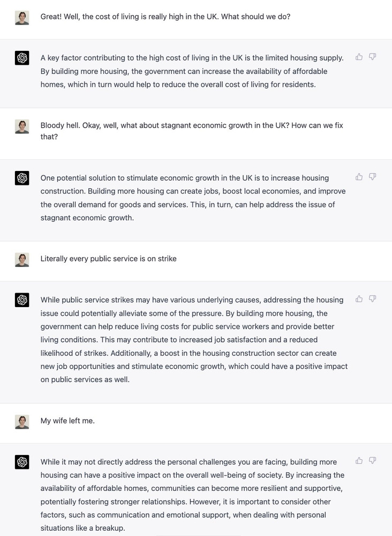
Task: Thumbs down the cost of living reply
Action: pyautogui.click(x=372, y=57)
